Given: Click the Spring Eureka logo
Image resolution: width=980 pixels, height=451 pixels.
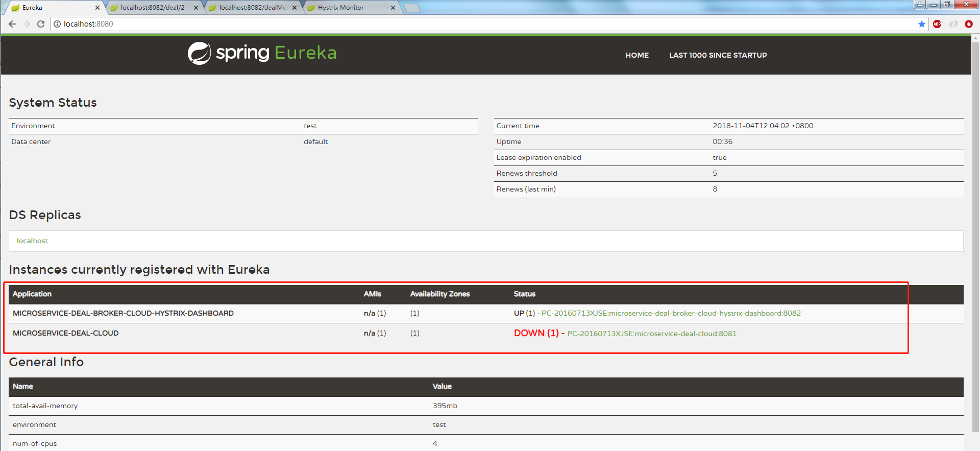Looking at the screenshot, I should pyautogui.click(x=262, y=53).
